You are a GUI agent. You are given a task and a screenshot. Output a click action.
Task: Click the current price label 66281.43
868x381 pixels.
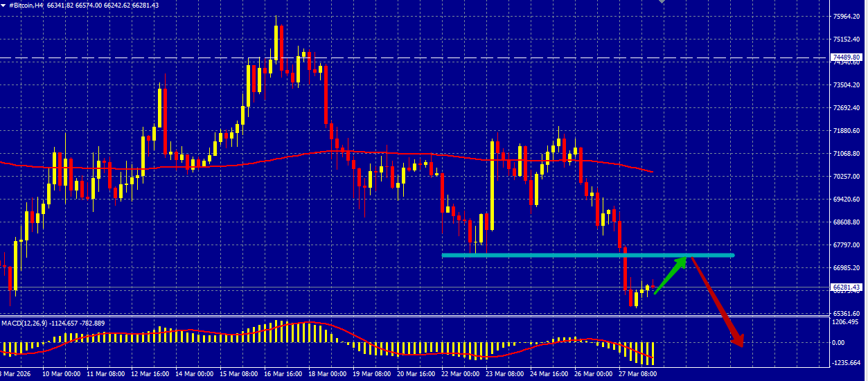pyautogui.click(x=846, y=287)
